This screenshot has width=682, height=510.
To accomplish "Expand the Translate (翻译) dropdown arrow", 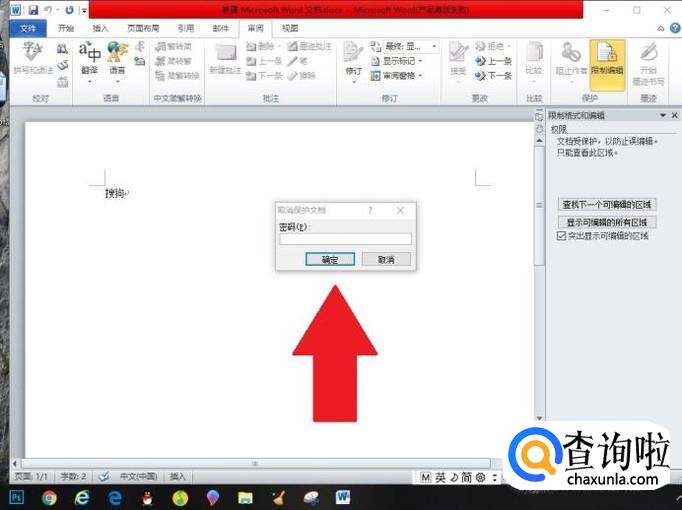I will 90,81.
